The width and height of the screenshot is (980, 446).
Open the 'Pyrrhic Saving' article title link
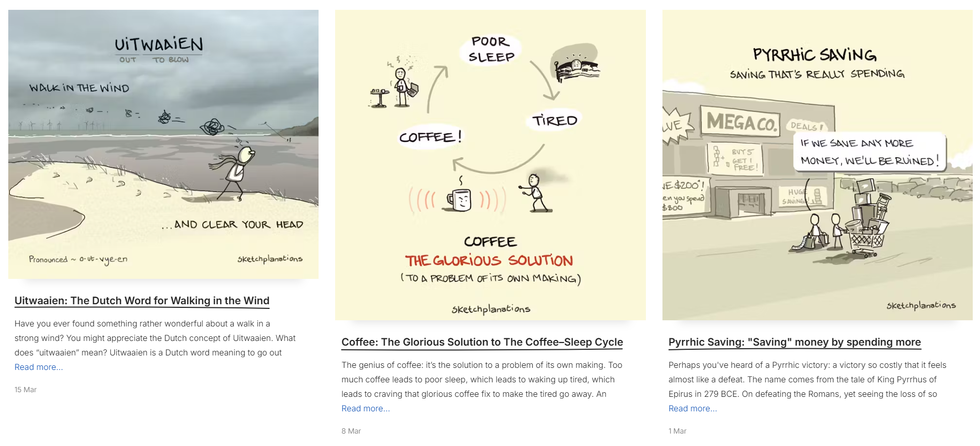[x=794, y=342]
